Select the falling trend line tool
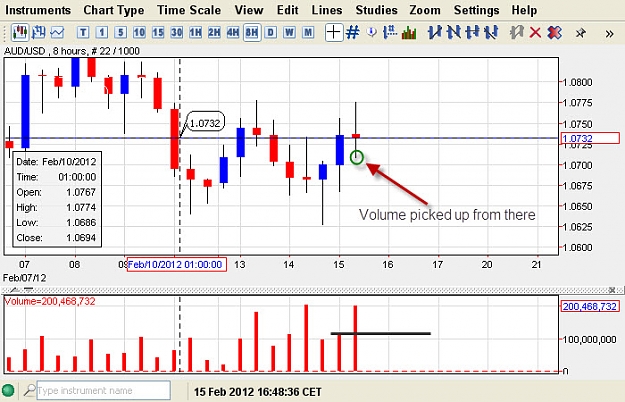The image size is (625, 402). point(454,32)
